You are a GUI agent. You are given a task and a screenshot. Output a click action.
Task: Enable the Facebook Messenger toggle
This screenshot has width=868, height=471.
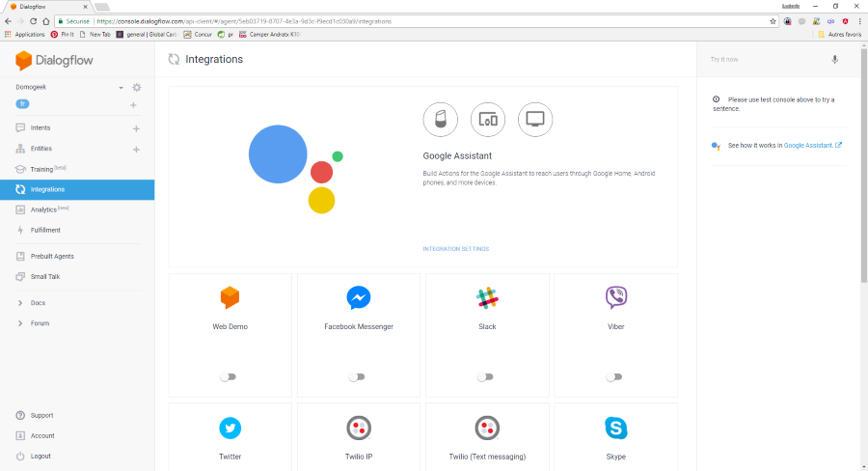click(x=357, y=376)
